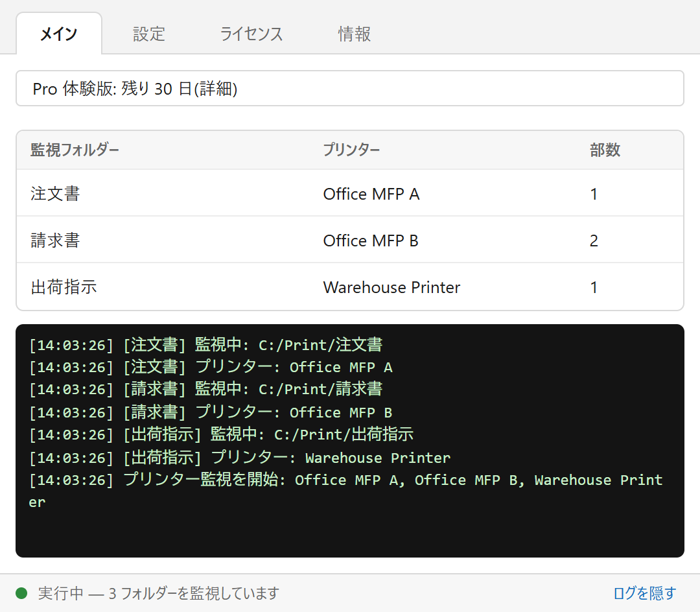Click the Pro 体験版 残り 30 日 banner
The width and height of the screenshot is (700, 612).
(350, 88)
